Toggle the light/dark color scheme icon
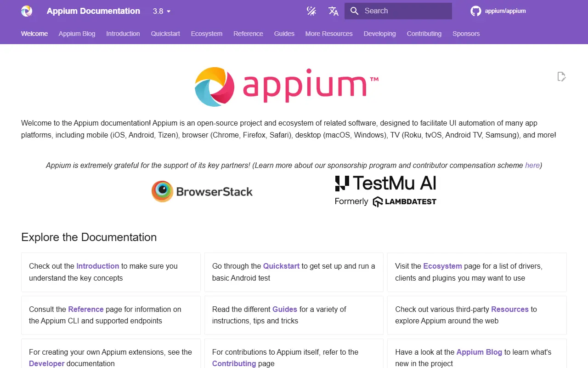Viewport: 588px width, 368px height. click(311, 11)
